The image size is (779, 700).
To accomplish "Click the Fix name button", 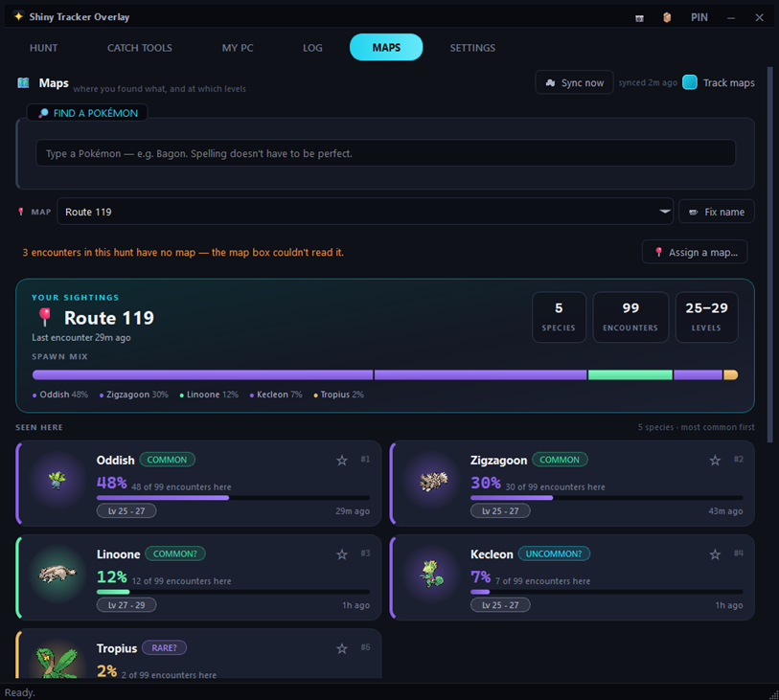I will point(717,212).
